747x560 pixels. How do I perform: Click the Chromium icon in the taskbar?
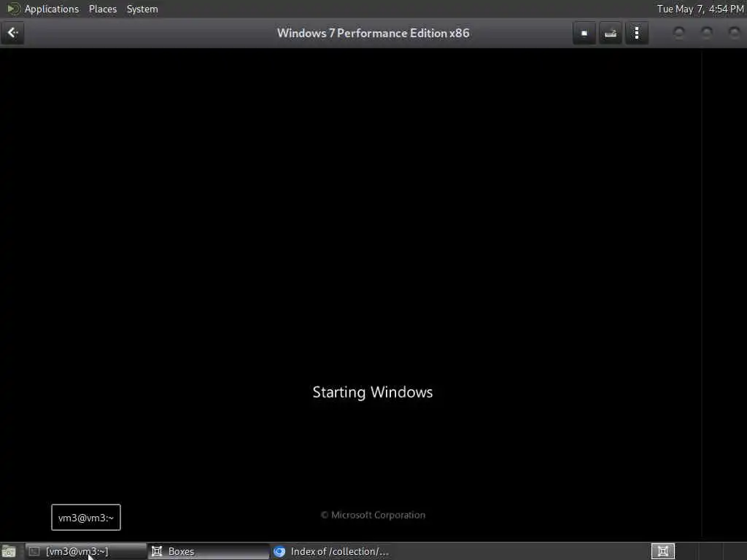coord(279,551)
